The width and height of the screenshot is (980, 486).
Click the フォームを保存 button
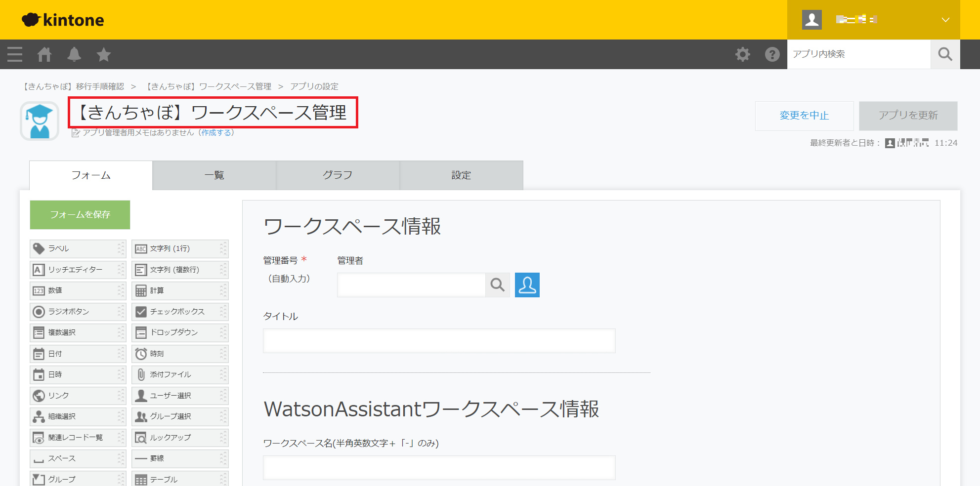(80, 215)
